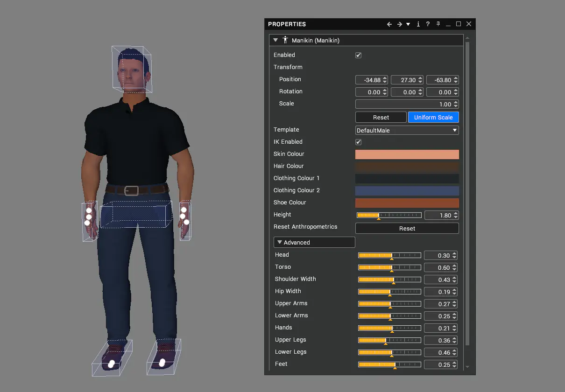Open the Skin Colour swatch
This screenshot has width=565, height=392.
pyautogui.click(x=407, y=154)
